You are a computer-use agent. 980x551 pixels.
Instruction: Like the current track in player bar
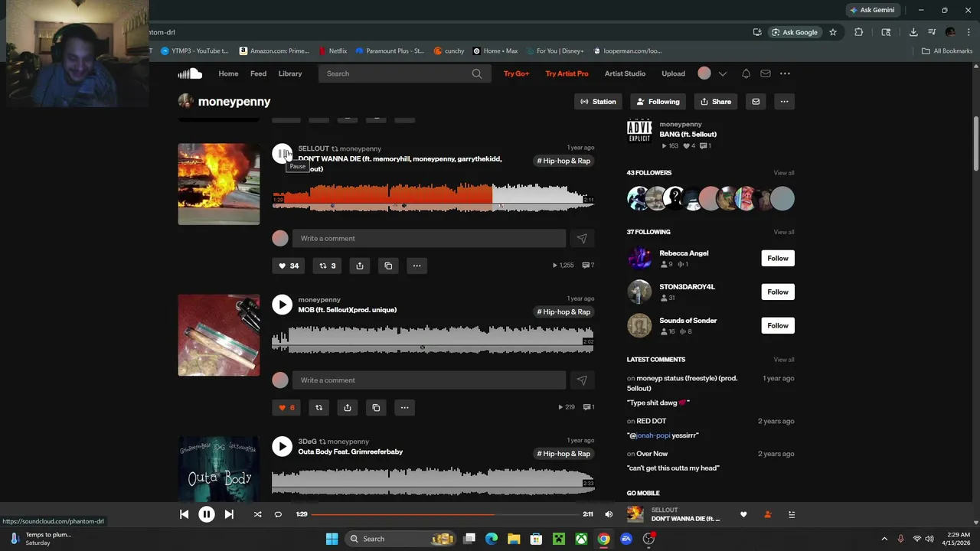(743, 514)
